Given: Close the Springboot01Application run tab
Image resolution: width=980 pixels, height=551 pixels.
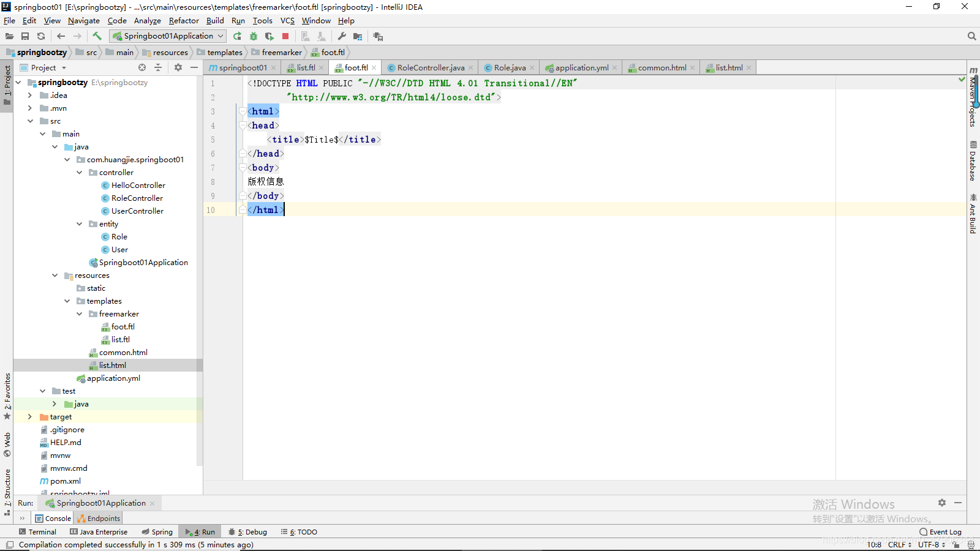Looking at the screenshot, I should pos(152,503).
